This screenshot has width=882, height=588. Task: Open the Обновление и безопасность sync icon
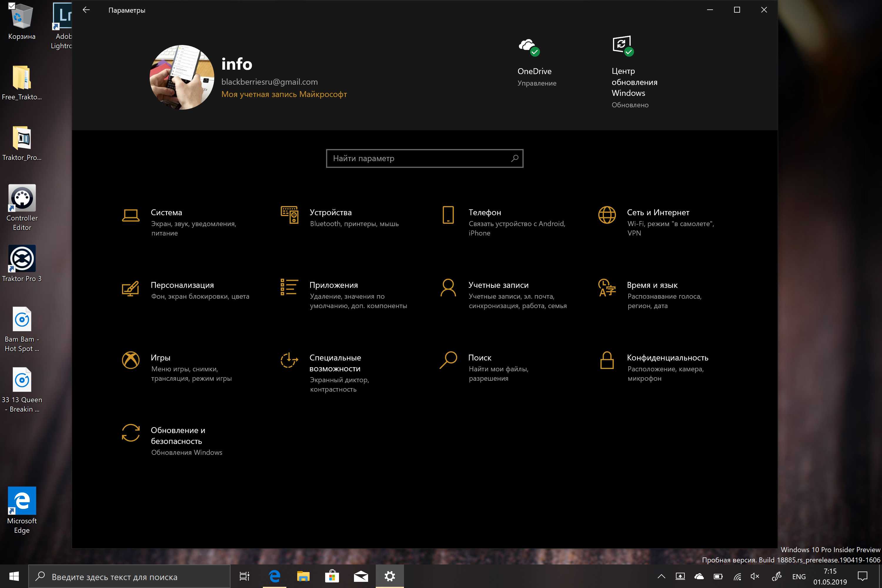coord(131,433)
